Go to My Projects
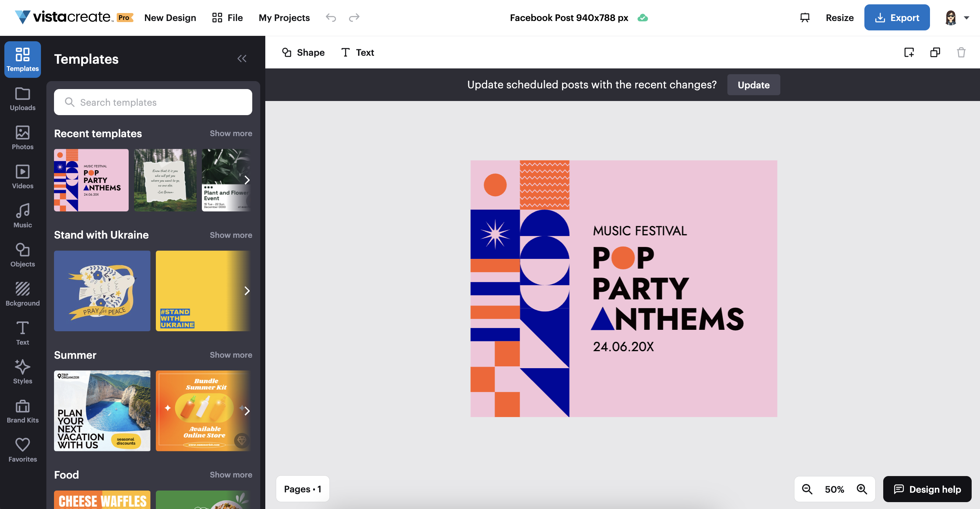The height and width of the screenshot is (509, 980). [x=284, y=17]
